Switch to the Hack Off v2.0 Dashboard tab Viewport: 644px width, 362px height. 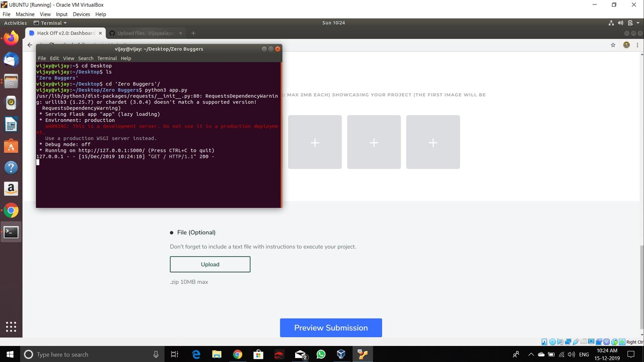(65, 33)
